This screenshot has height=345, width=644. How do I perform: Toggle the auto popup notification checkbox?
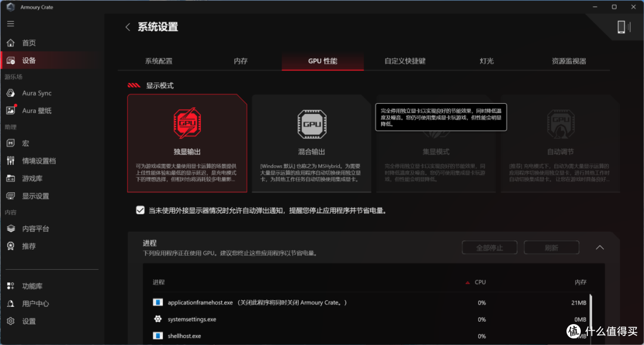pos(141,211)
